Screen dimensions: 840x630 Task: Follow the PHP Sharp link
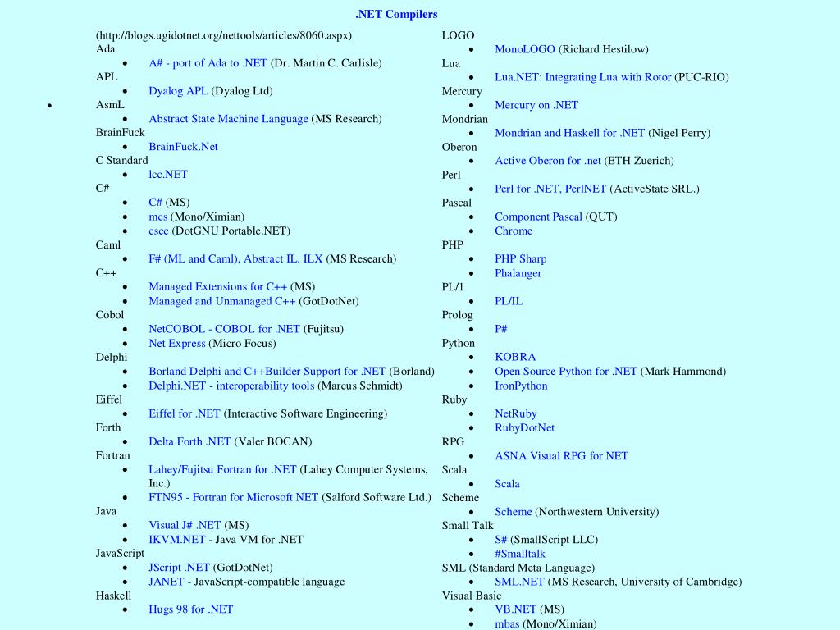point(521,258)
